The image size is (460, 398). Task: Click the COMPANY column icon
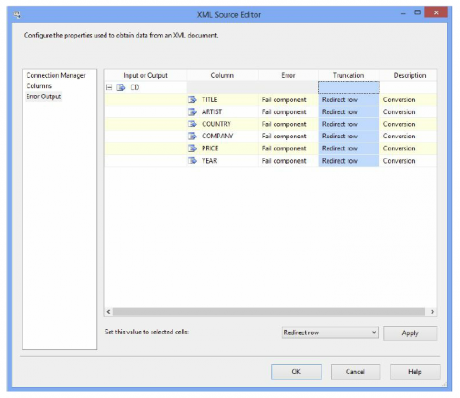pyautogui.click(x=192, y=136)
